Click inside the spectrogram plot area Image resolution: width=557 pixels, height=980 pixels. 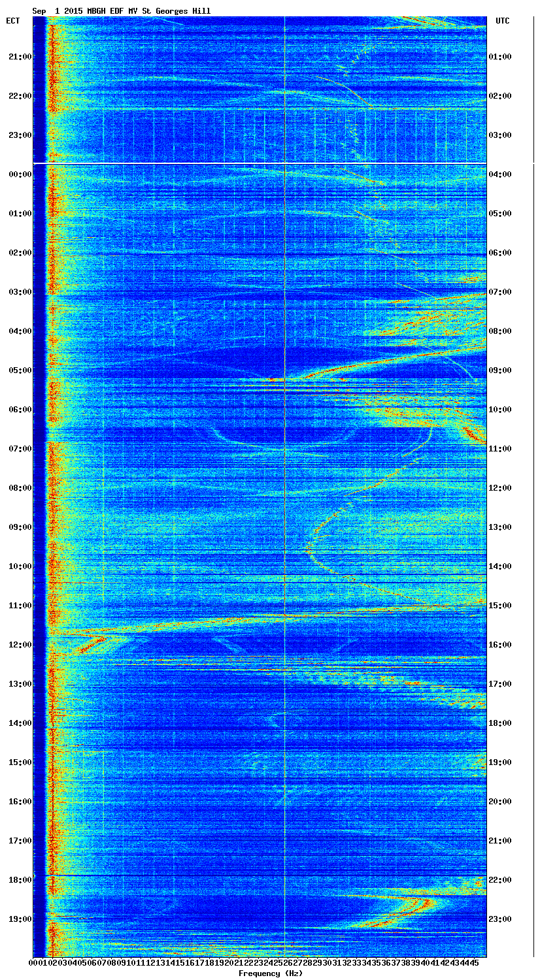260,487
